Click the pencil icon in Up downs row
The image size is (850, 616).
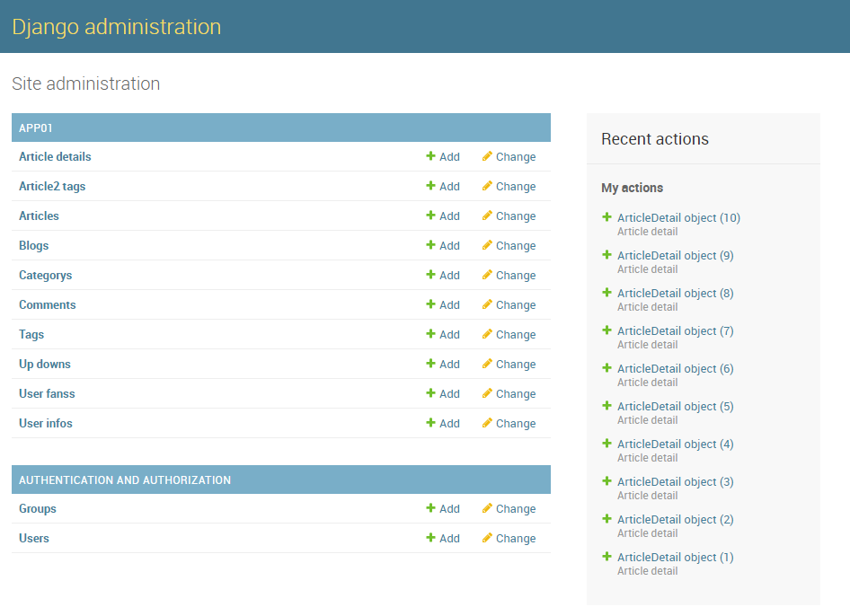[x=487, y=364]
